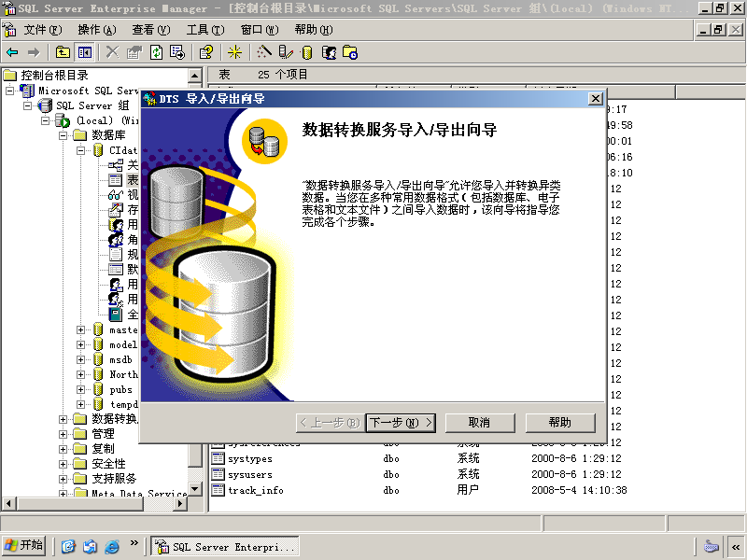
Task: Select the systypes table name
Action: pyautogui.click(x=250, y=459)
